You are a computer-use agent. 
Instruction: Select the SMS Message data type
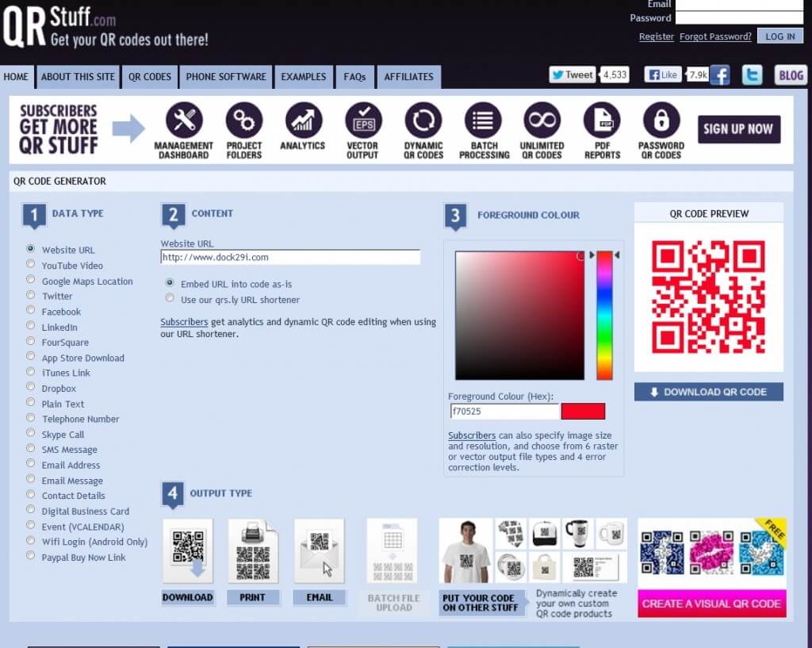pos(31,449)
